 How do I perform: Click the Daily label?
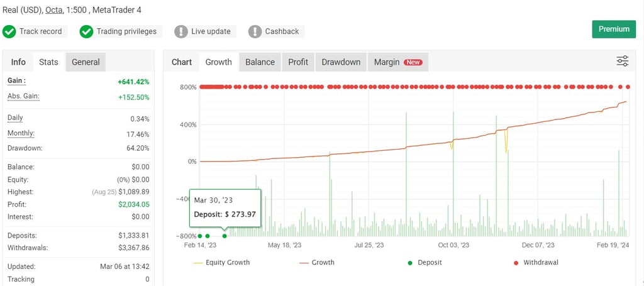pyautogui.click(x=15, y=118)
